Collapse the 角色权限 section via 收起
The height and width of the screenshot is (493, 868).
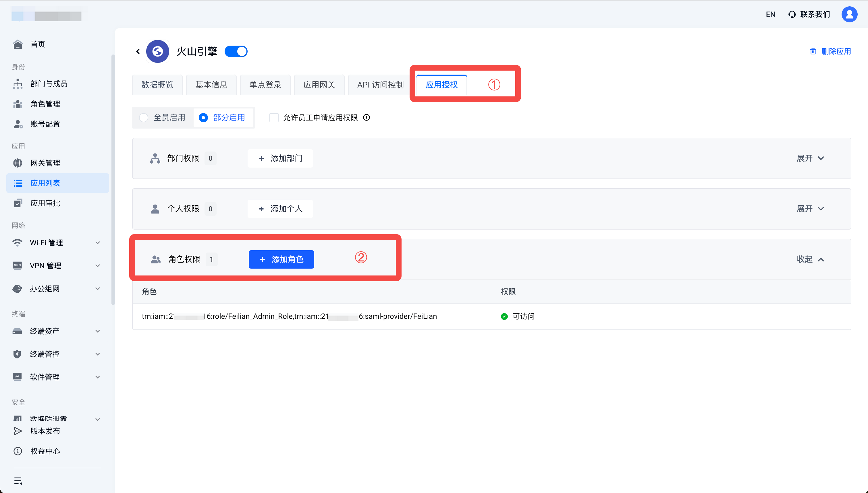810,259
